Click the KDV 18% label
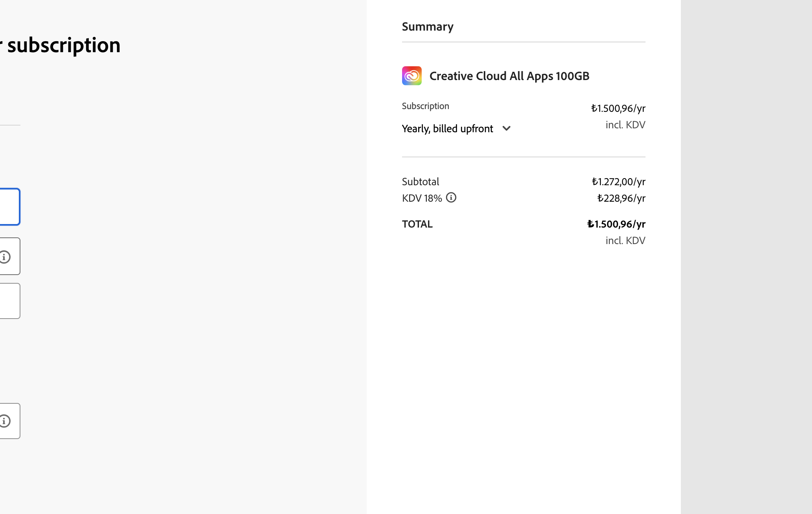The height and width of the screenshot is (514, 812). pyautogui.click(x=422, y=198)
